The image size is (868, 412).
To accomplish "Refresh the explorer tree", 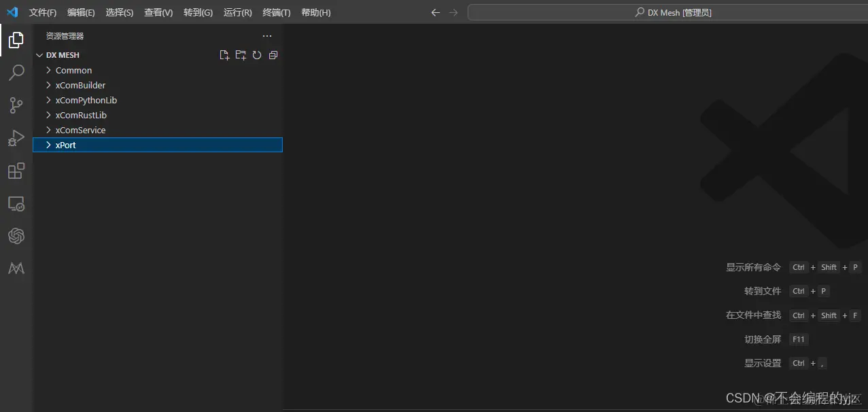I will (257, 55).
